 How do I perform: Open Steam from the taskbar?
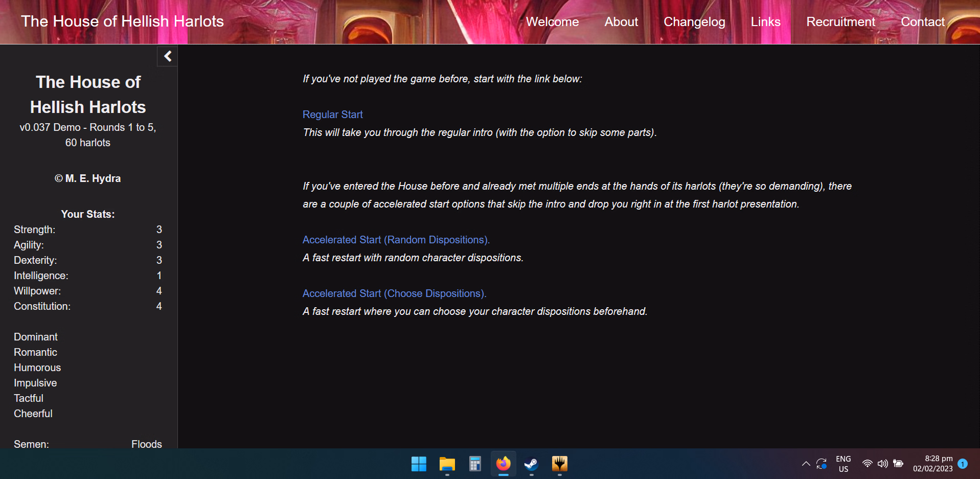click(x=531, y=464)
